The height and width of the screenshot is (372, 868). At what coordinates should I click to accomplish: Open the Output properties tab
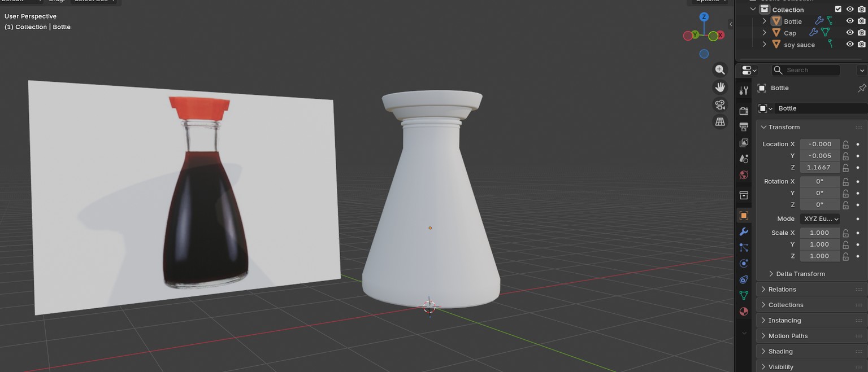744,127
